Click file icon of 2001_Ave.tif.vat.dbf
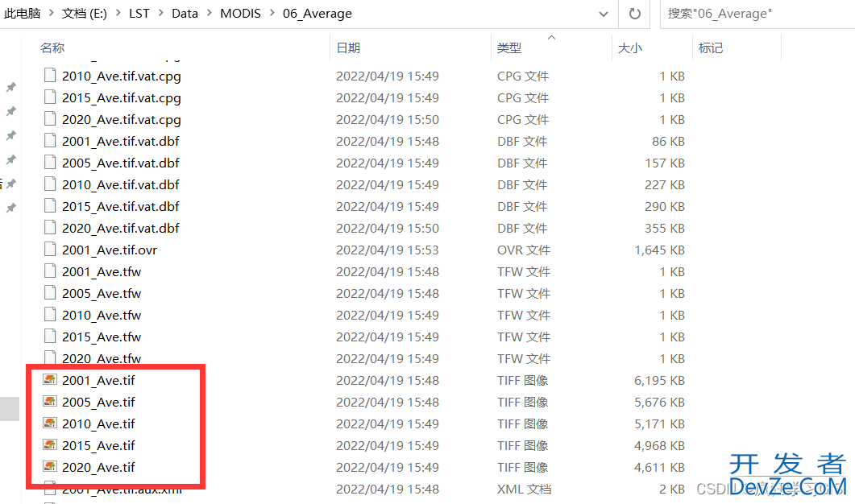The height and width of the screenshot is (504, 855). (x=50, y=141)
